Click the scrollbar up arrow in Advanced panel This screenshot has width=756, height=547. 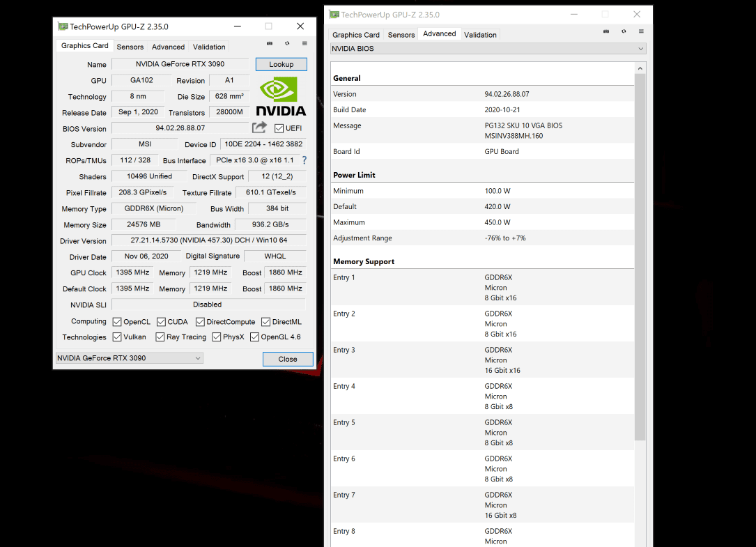pos(640,68)
